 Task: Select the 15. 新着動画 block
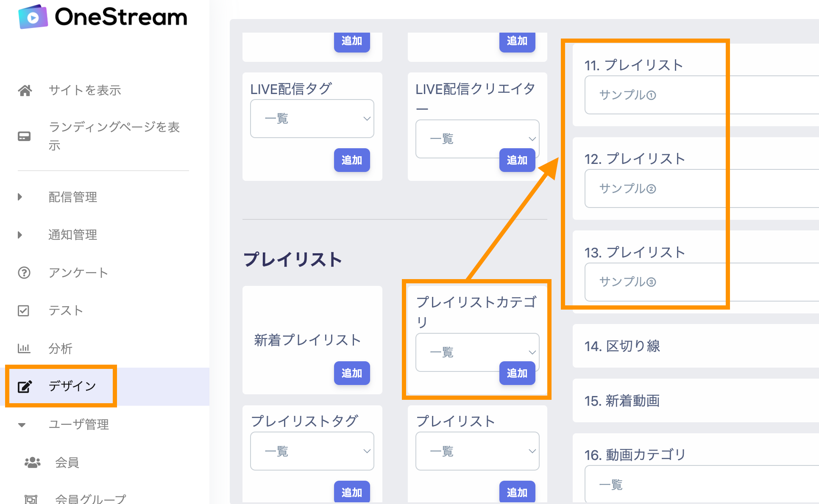point(696,401)
